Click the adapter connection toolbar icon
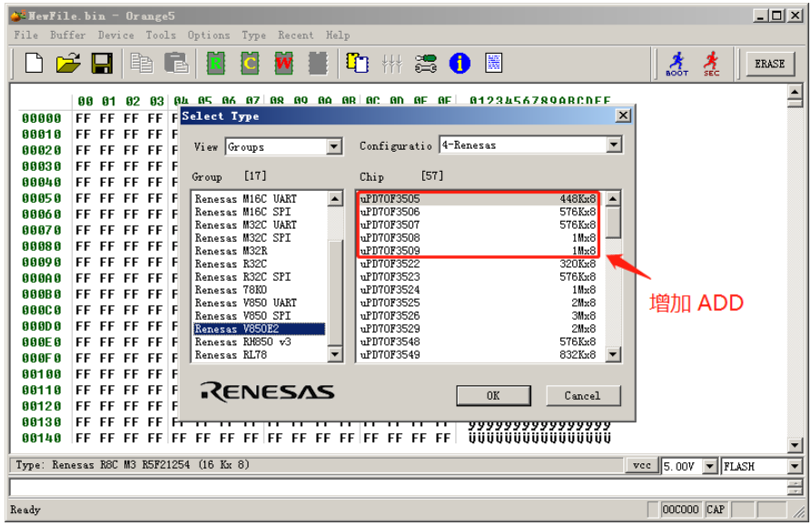Image resolution: width=812 pixels, height=526 pixels. coord(426,64)
